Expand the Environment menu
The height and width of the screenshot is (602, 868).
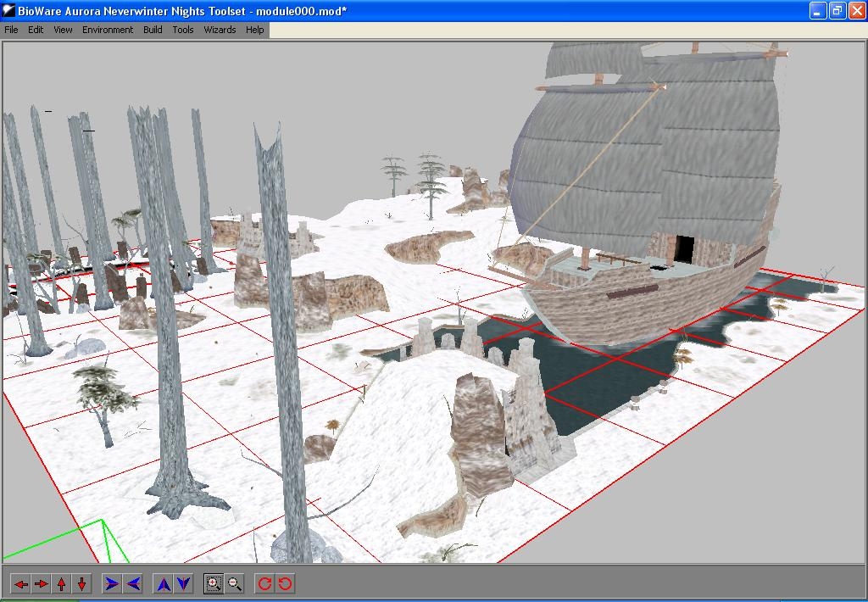pos(108,30)
